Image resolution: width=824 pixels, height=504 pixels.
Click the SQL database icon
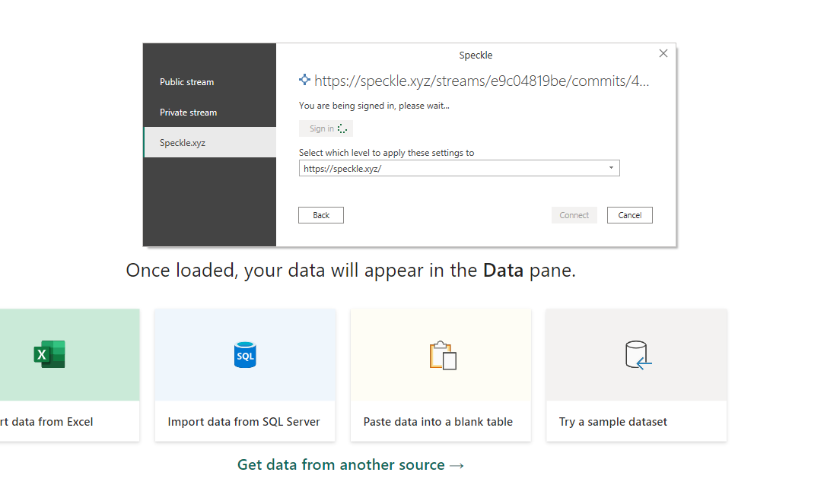(245, 355)
